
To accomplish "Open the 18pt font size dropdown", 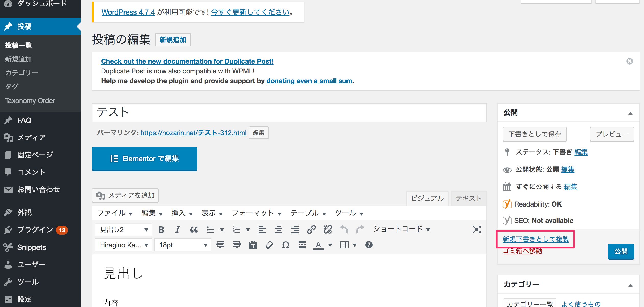I will coord(183,245).
